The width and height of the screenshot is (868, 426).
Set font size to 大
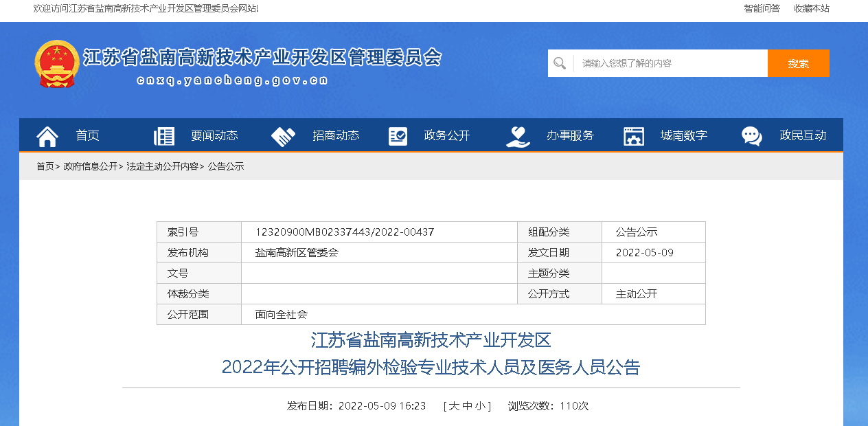tap(454, 406)
